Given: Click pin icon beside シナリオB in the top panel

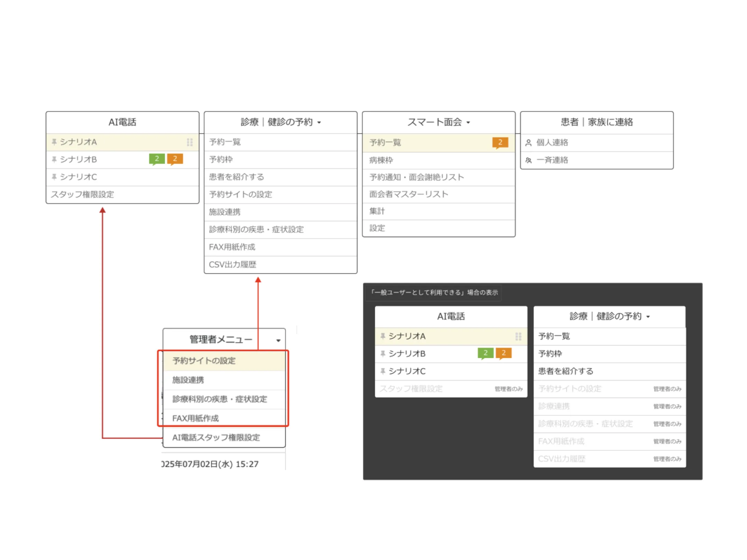Looking at the screenshot, I should [54, 159].
